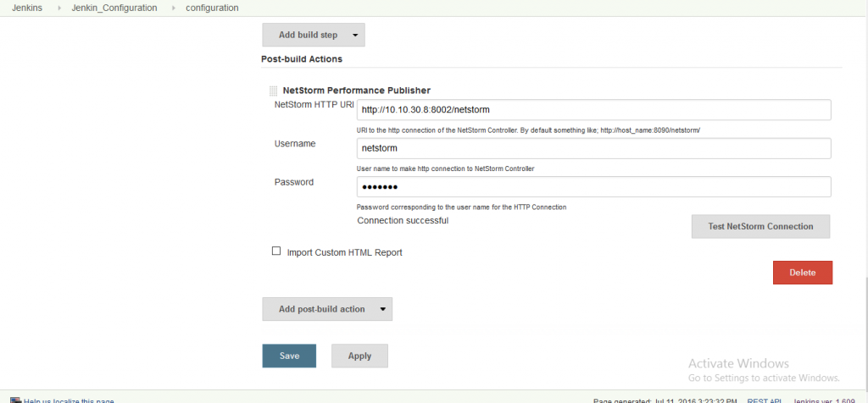Click the Username field label
Image resolution: width=868 pixels, height=403 pixels.
coord(295,143)
